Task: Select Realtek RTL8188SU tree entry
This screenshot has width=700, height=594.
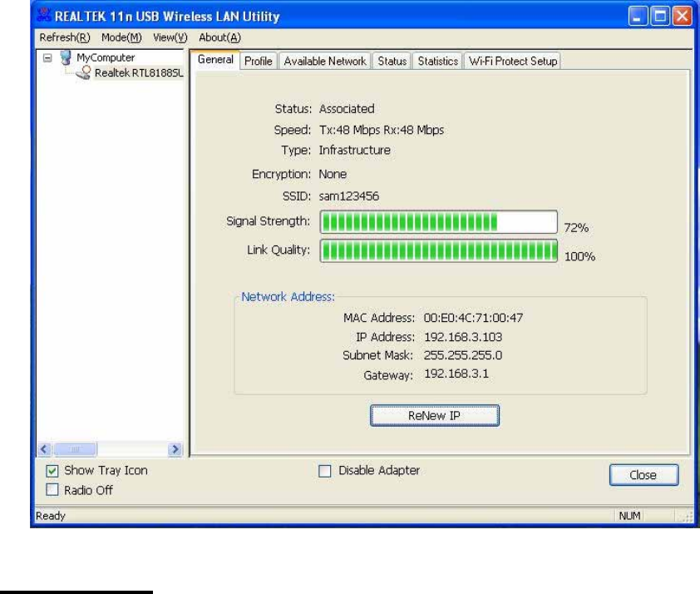Action: click(x=139, y=73)
